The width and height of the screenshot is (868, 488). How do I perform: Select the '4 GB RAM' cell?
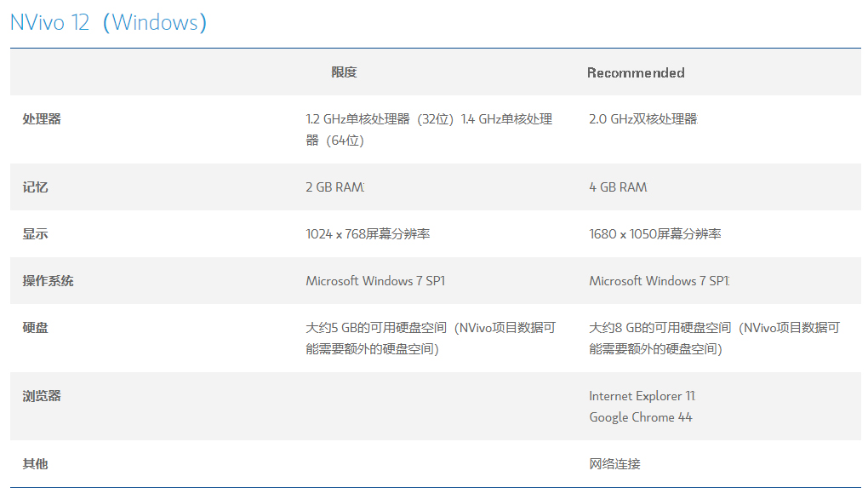click(x=618, y=187)
